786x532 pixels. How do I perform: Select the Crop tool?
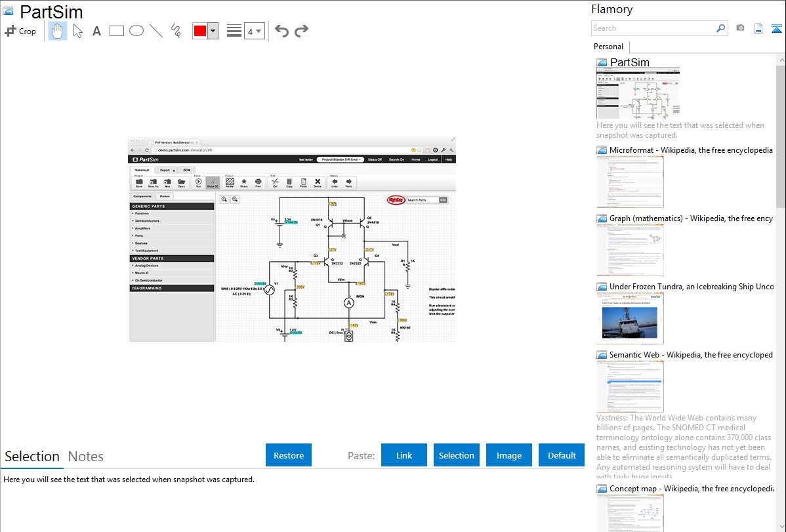pos(20,31)
